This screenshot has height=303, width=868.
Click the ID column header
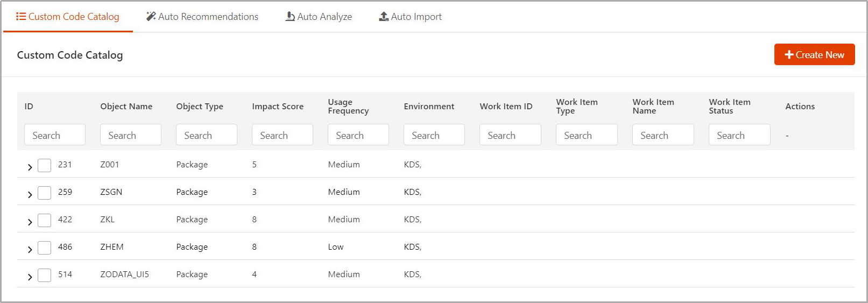[x=29, y=107]
